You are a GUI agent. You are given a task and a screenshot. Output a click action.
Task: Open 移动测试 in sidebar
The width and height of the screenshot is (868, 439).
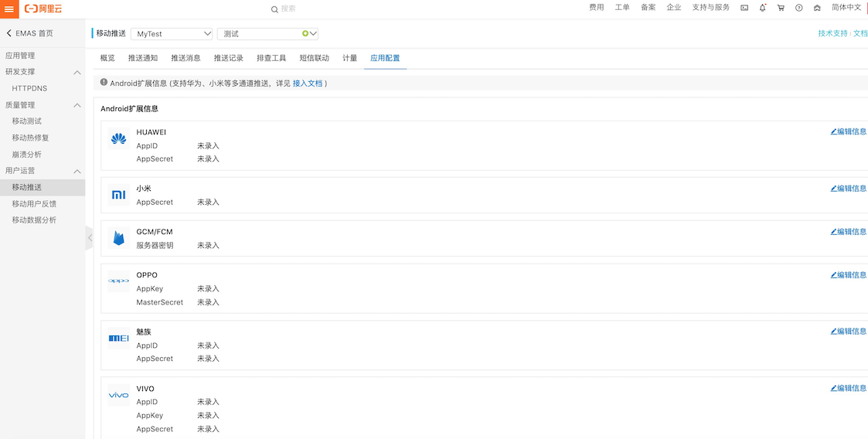26,121
